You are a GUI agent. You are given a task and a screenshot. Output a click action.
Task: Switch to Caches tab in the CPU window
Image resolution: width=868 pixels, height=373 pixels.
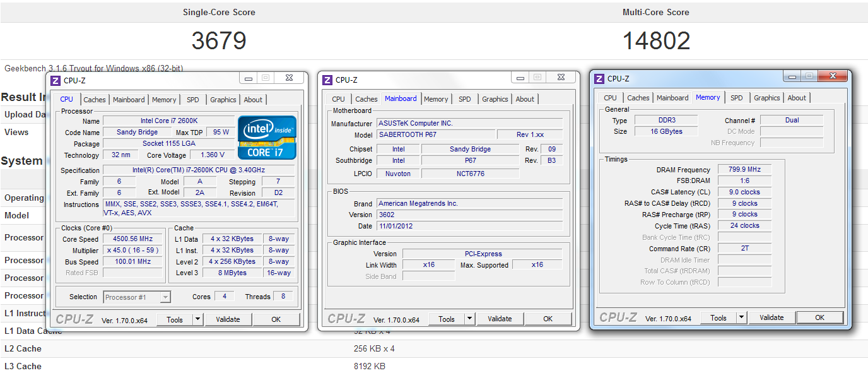click(x=95, y=100)
